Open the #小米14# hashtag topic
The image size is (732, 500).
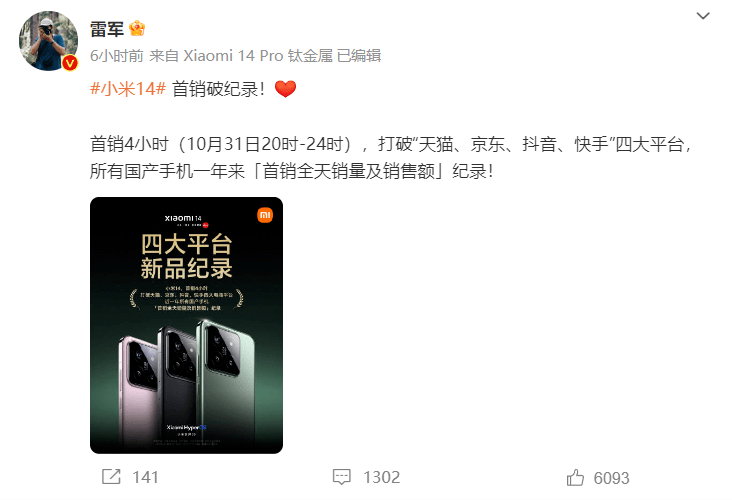click(128, 88)
